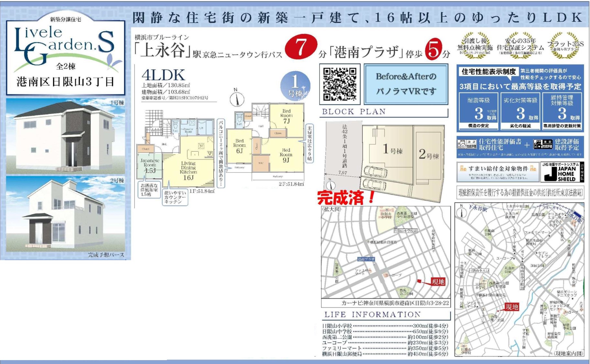This screenshot has width=590, height=364.
Task: Open the Before&After パノラマVR banner
Action: tap(406, 84)
